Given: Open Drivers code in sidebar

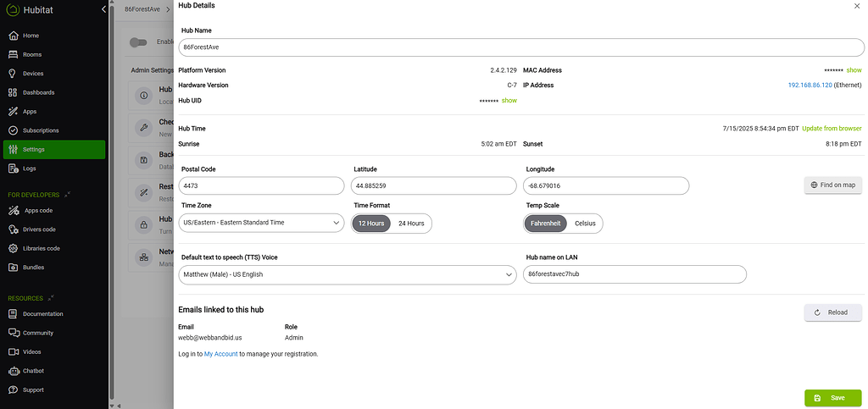Looking at the screenshot, I should (40, 229).
